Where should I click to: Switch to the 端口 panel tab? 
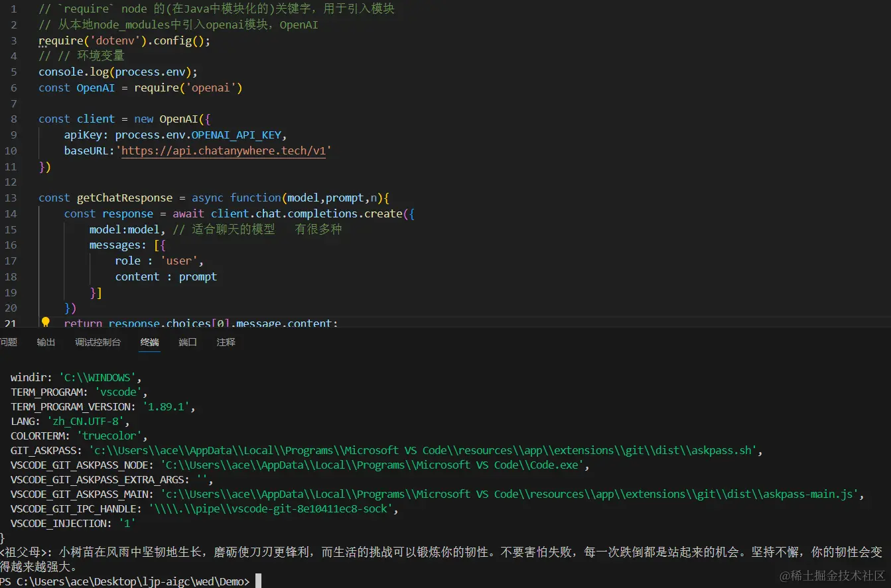pyautogui.click(x=188, y=342)
